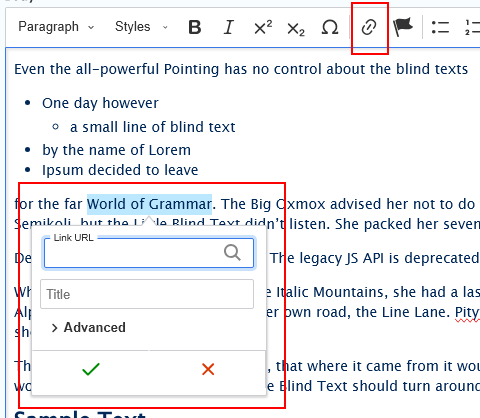
Task: Click the bullet 'by the name of Lorem'
Action: pyautogui.click(x=116, y=150)
